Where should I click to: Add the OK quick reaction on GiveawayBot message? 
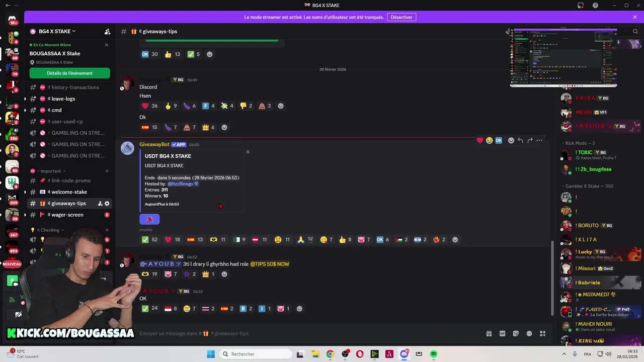coord(499,140)
